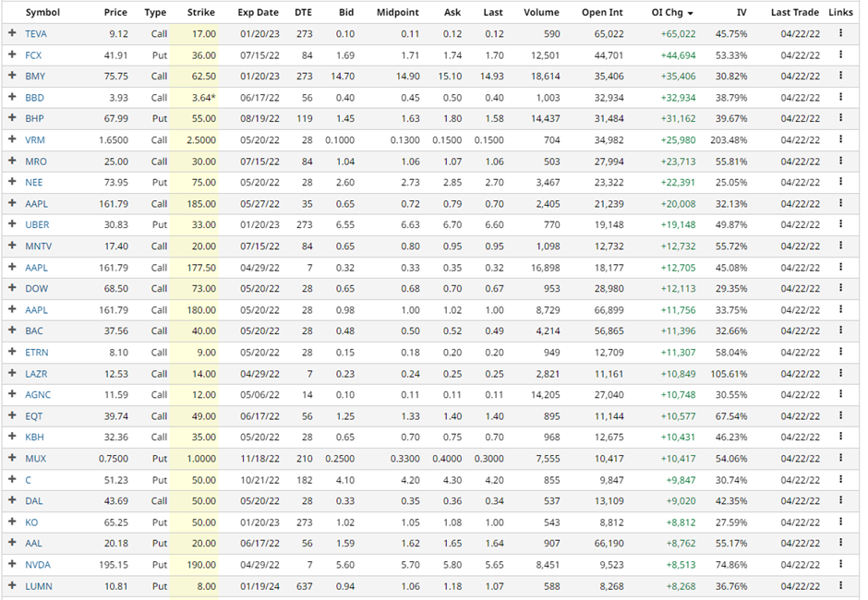Open the three-dot Links menu for LAZR
The height and width of the screenshot is (600, 868).
tap(840, 373)
